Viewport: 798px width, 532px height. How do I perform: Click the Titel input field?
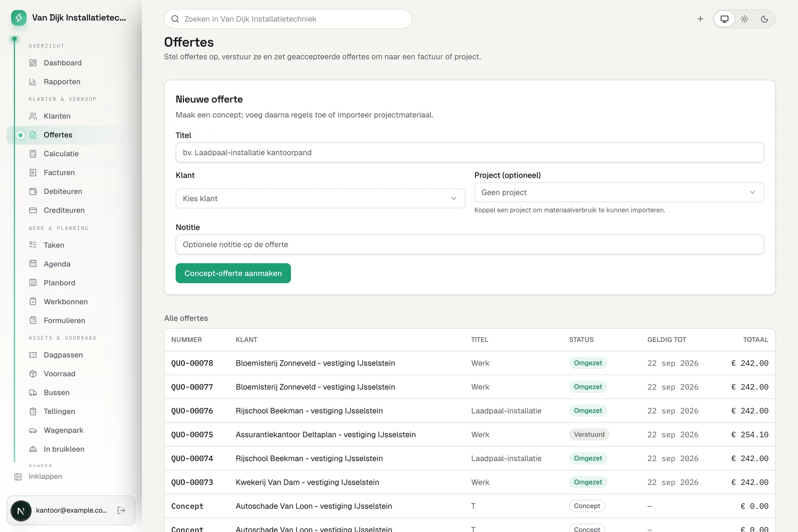point(470,152)
